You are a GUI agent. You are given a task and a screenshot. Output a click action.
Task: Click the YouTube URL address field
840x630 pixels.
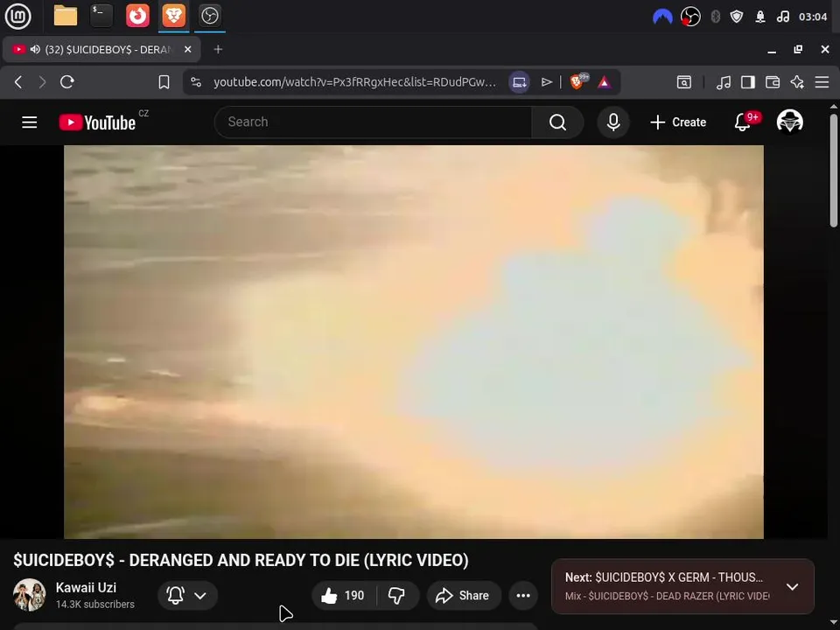(x=354, y=82)
